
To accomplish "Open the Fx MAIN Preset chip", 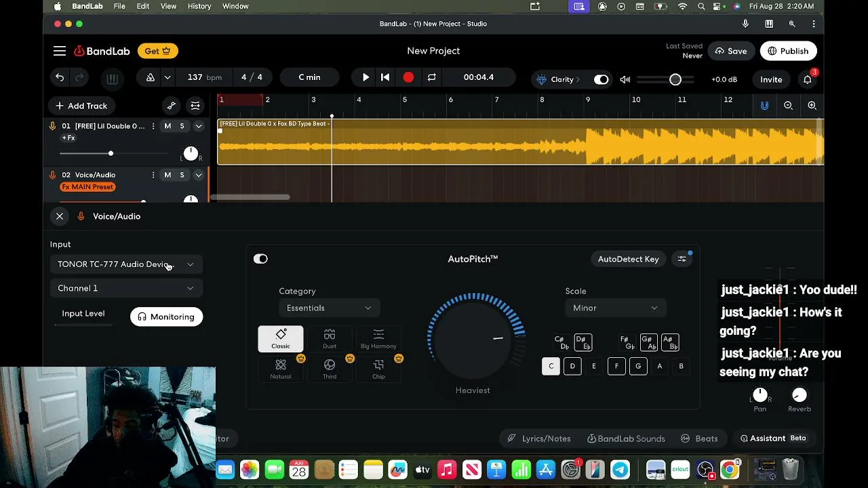I will coord(87,187).
